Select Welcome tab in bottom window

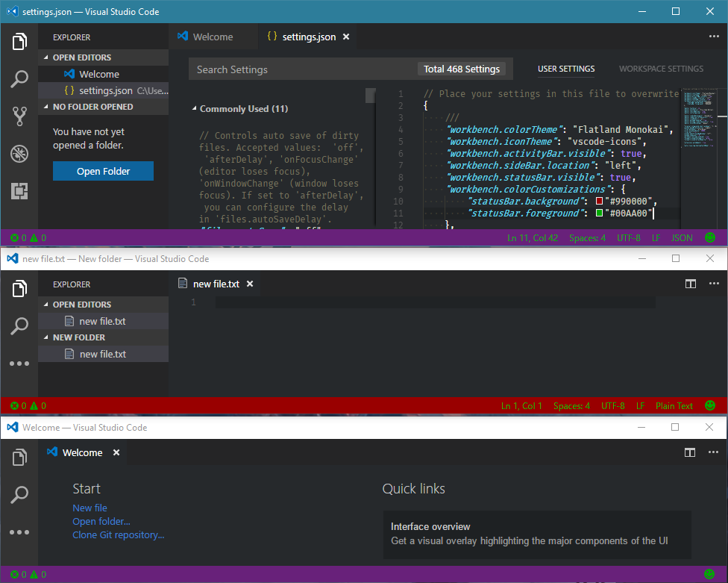tap(82, 452)
